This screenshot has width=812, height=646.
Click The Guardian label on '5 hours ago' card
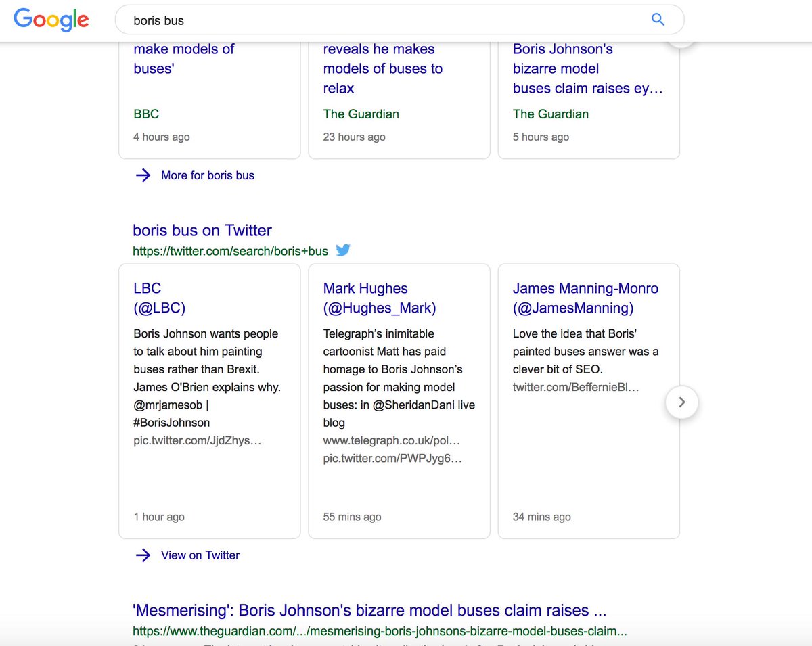click(551, 114)
